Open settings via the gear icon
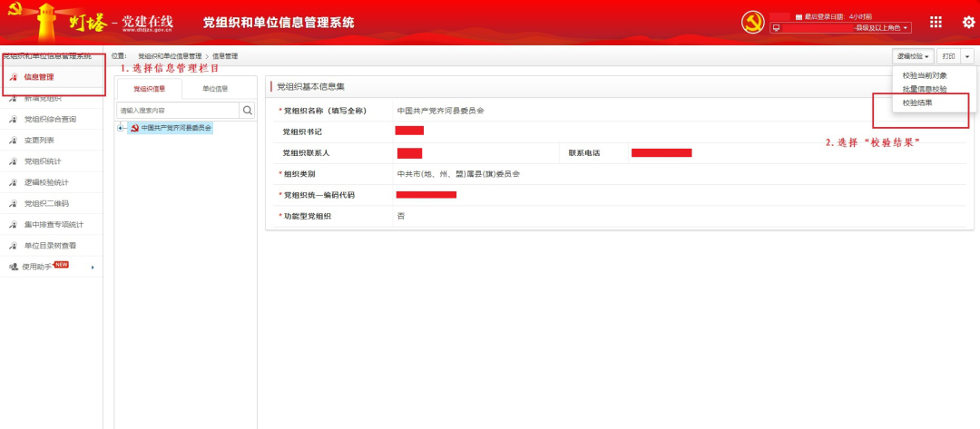 967,23
